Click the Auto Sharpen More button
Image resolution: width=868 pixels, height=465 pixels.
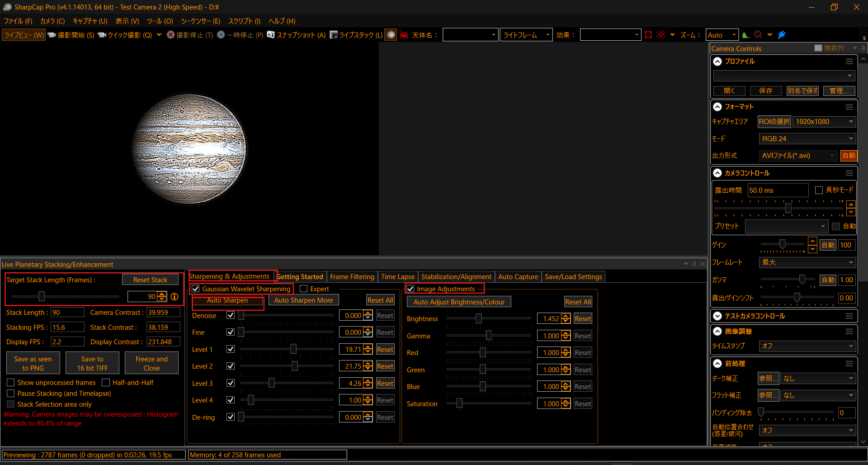303,300
